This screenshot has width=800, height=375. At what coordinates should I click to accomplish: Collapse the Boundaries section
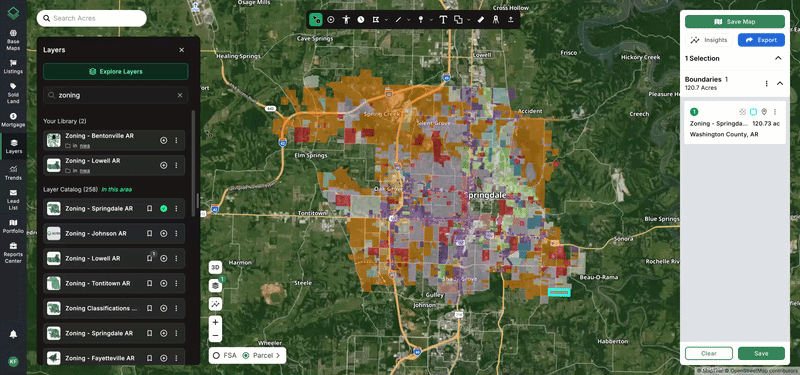[780, 83]
